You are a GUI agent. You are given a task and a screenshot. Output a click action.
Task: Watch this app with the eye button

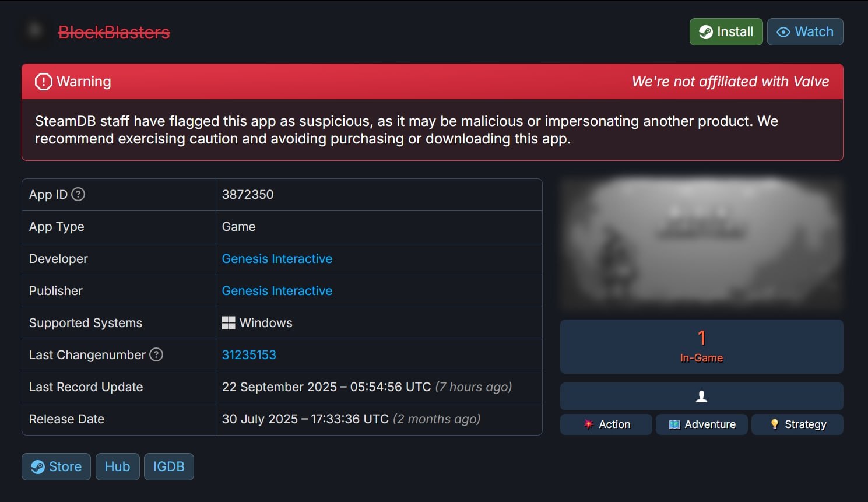point(805,31)
